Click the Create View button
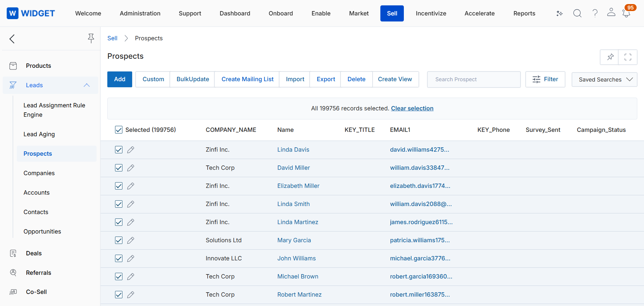This screenshot has height=306, width=644. (395, 79)
